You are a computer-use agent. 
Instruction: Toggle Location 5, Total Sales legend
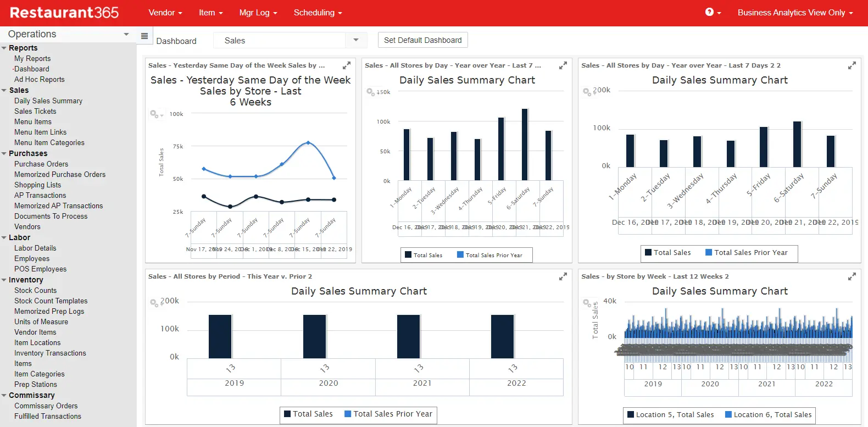tap(670, 415)
